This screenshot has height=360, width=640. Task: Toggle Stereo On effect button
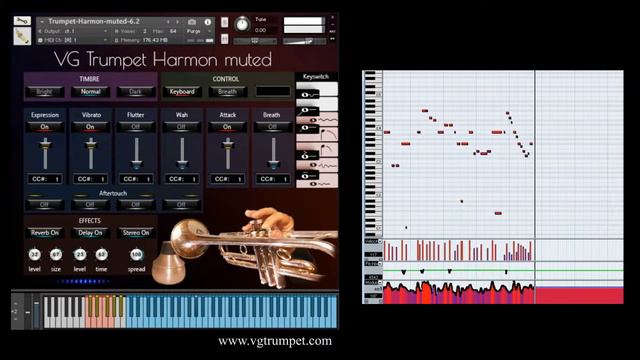[x=136, y=233]
